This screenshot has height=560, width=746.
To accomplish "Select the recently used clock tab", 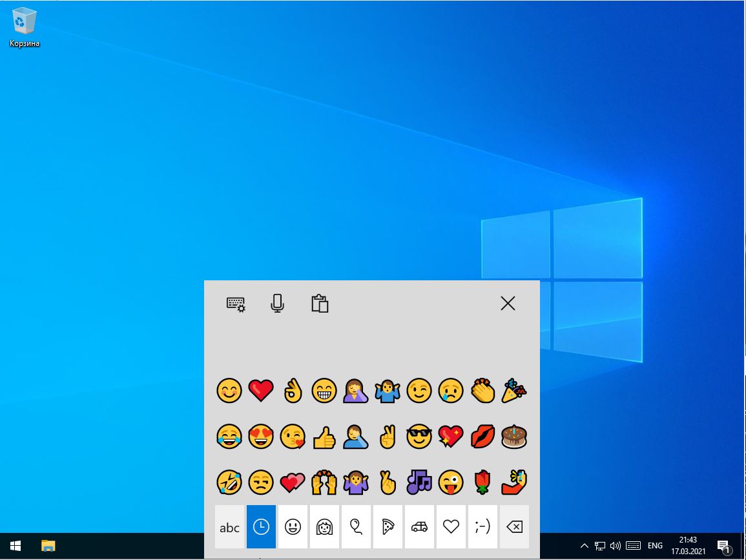I will pos(261,526).
